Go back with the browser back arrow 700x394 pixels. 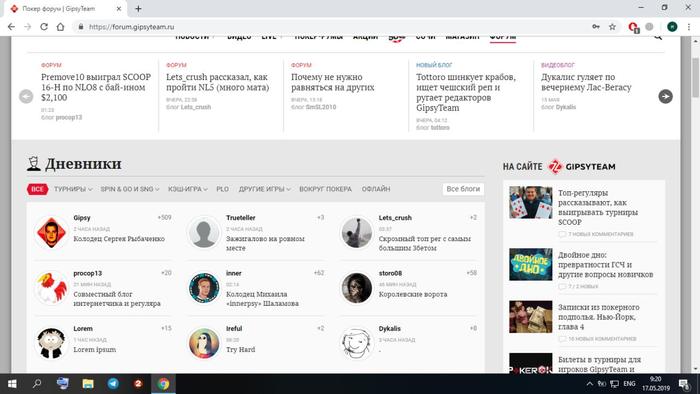pos(11,27)
